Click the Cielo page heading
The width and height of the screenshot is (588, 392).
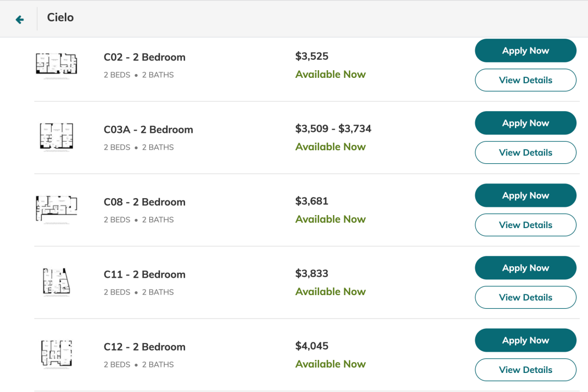pyautogui.click(x=60, y=17)
